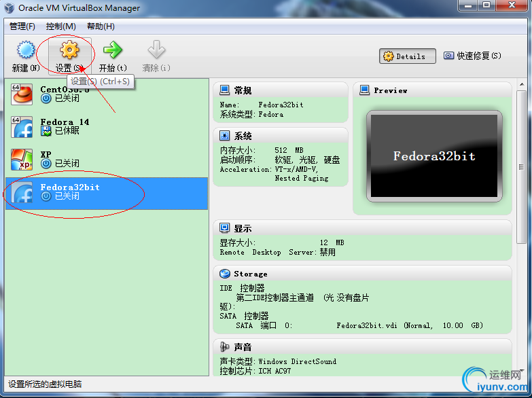532x398 pixels.
Task: Select the XP VM Windows icon
Action: pos(22,160)
